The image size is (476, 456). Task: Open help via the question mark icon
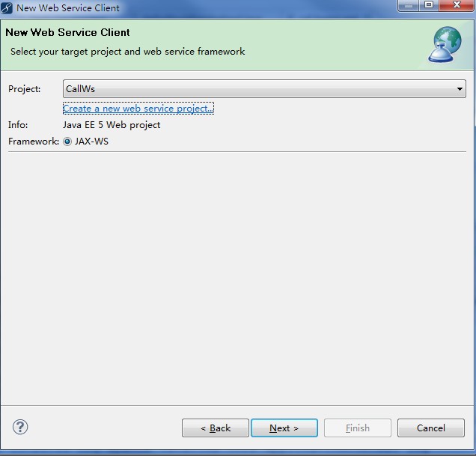point(20,427)
